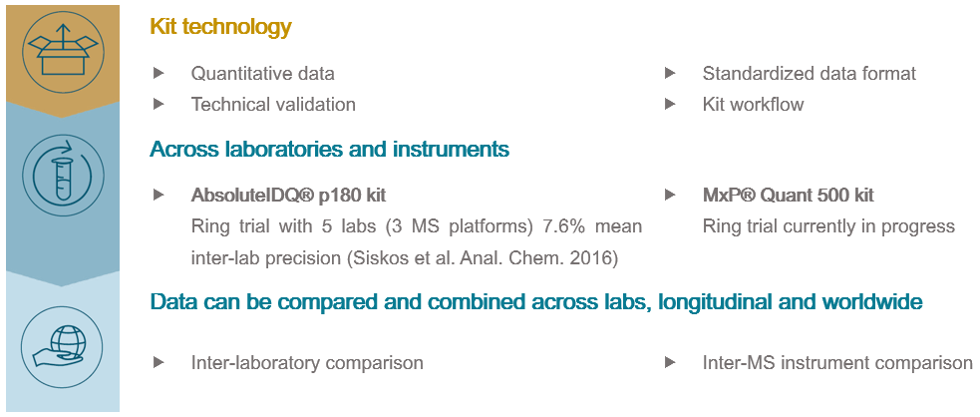The image size is (980, 417).
Task: Click the MxP Quant 500 kit title
Action: (788, 196)
